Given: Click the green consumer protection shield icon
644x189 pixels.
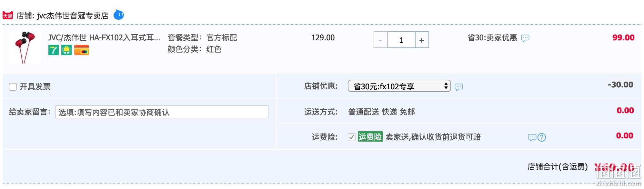Looking at the screenshot, I should click(66, 50).
